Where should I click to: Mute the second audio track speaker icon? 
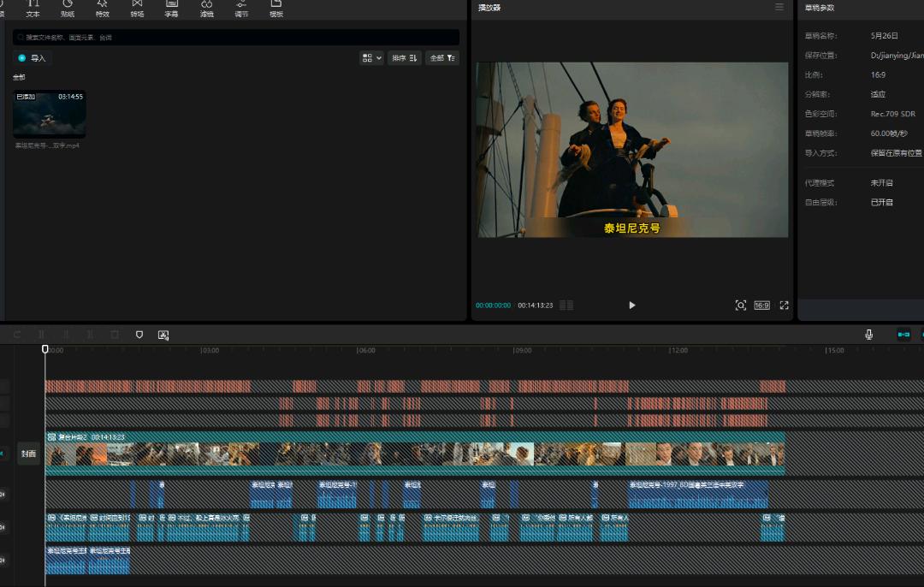coord(3,527)
